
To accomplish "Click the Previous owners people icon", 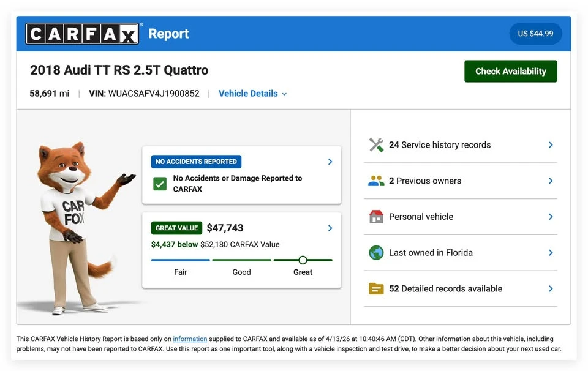I will pos(376,181).
